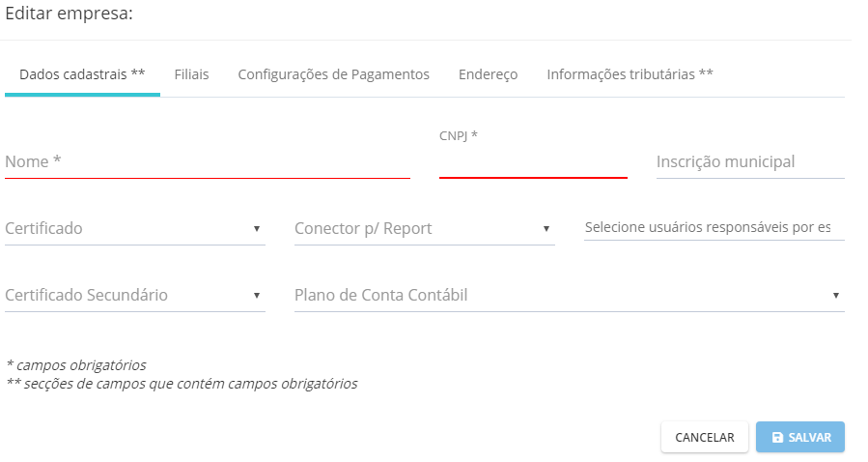This screenshot has height=462, width=868.
Task: Click the Cancelar button
Action: pos(705,438)
